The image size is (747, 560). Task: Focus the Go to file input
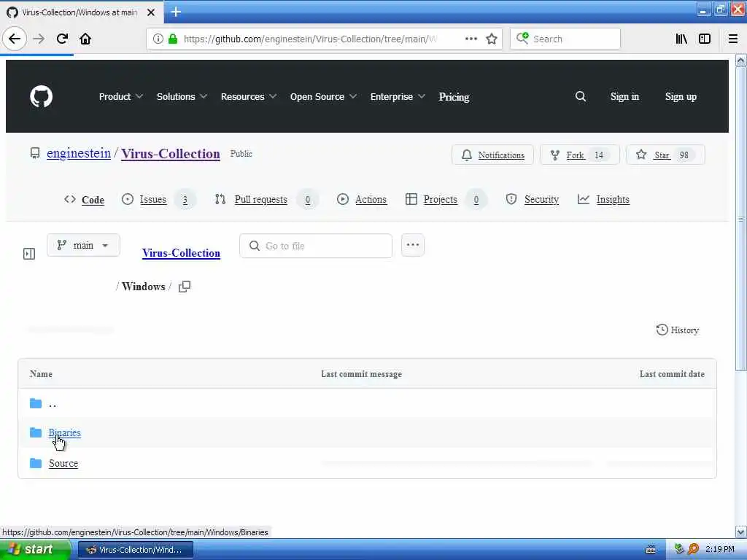coord(316,246)
